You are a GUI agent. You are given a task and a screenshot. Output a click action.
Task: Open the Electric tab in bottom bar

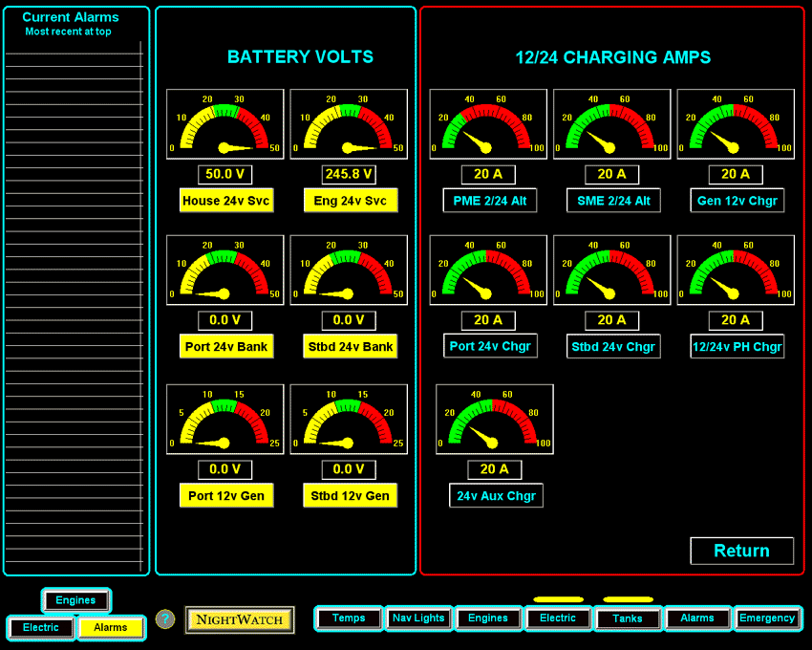558,618
